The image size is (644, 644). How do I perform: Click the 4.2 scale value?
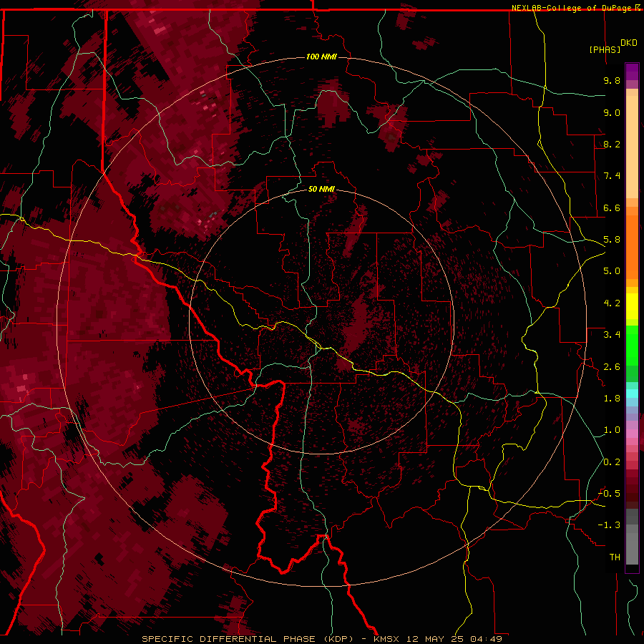click(612, 303)
